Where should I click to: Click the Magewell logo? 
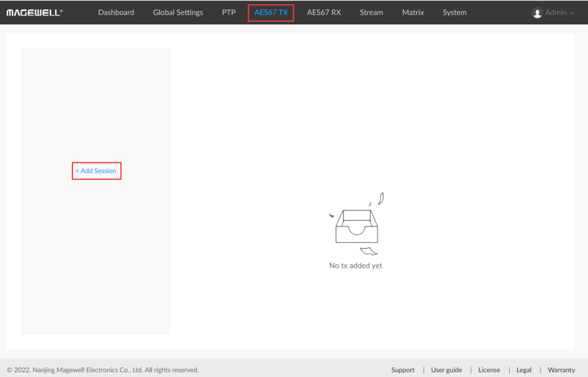34,12
